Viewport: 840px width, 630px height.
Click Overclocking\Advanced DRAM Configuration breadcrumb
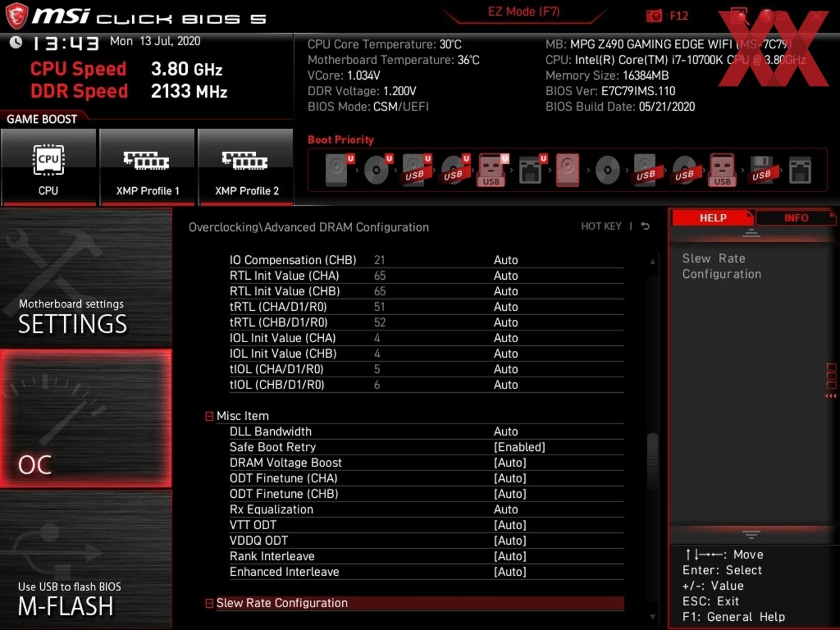tap(309, 227)
